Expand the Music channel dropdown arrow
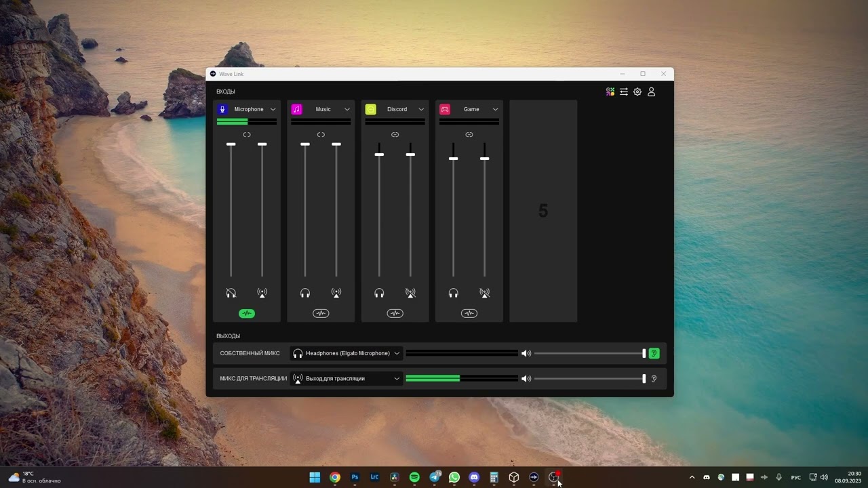 tap(347, 109)
